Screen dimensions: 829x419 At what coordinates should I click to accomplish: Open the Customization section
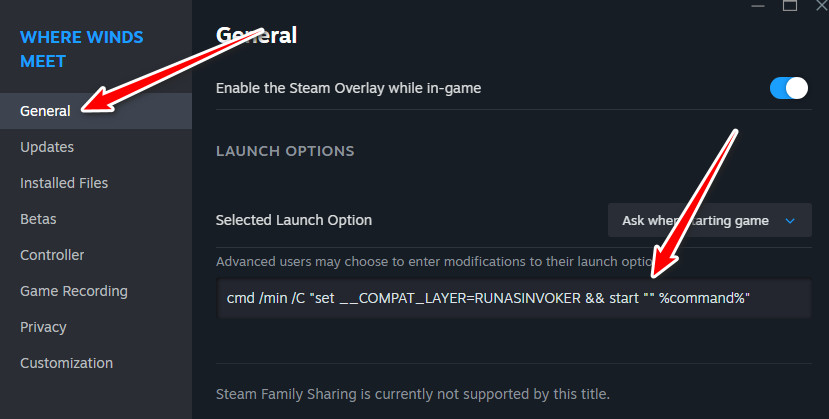66,363
